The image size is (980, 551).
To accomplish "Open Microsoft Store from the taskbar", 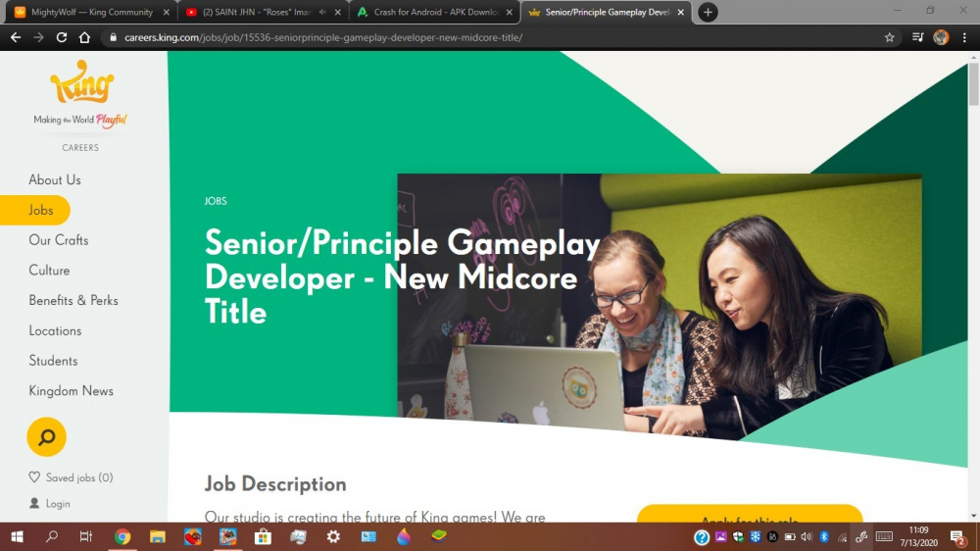I will coord(263,536).
